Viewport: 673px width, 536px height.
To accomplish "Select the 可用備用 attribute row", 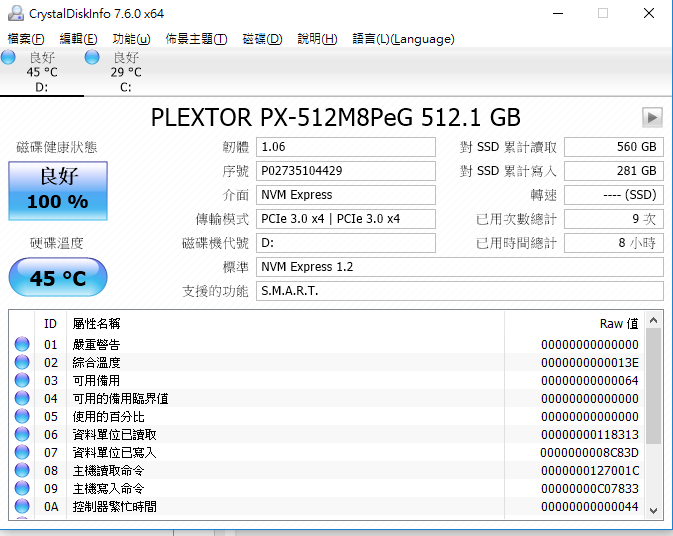I will tap(327, 380).
